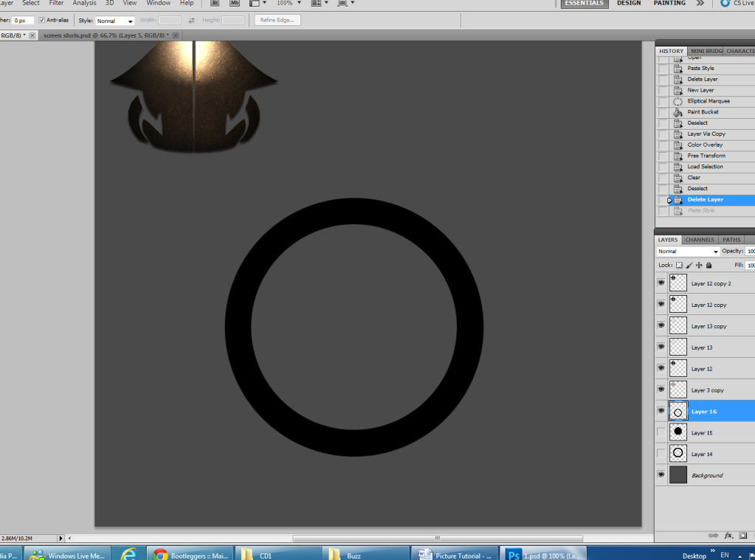
Task: Open the Buzz folder from taskbar
Action: click(x=365, y=554)
